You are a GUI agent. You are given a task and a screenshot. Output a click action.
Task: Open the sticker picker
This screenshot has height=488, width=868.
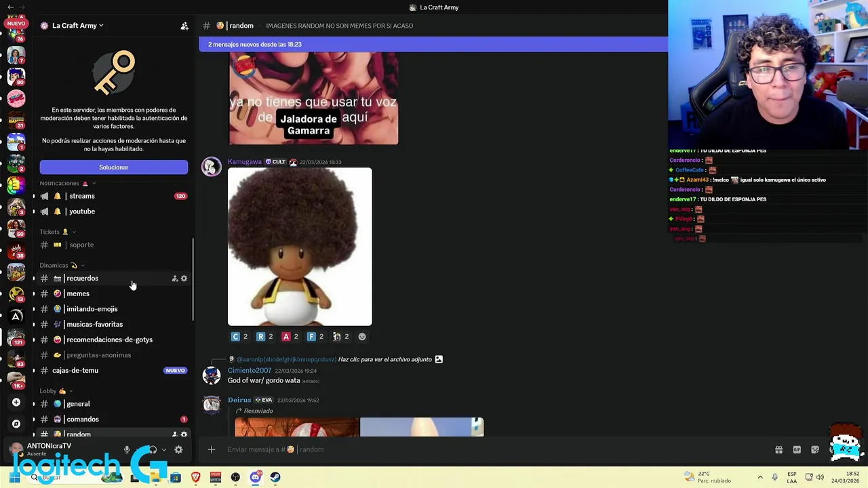(x=814, y=449)
